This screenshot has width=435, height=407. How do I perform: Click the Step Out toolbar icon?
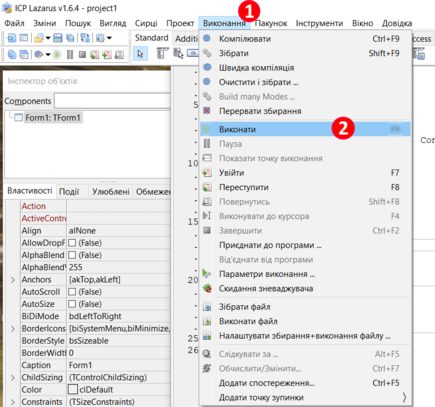(119, 54)
